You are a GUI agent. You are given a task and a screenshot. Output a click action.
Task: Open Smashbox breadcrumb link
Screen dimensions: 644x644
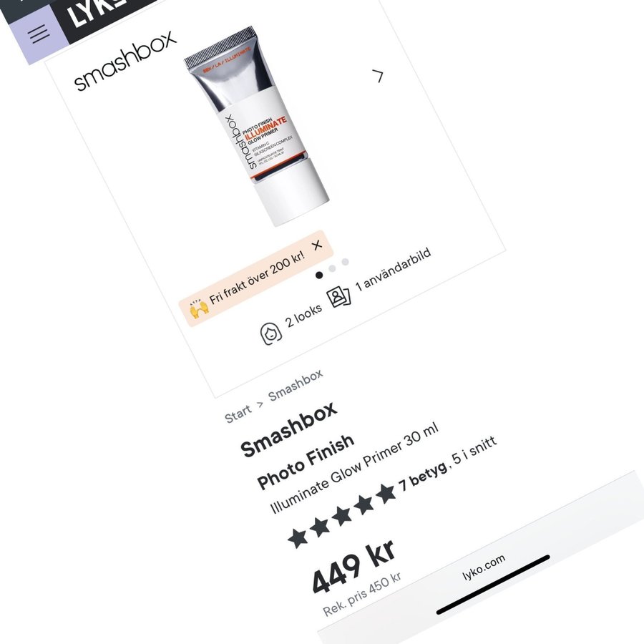tap(296, 385)
